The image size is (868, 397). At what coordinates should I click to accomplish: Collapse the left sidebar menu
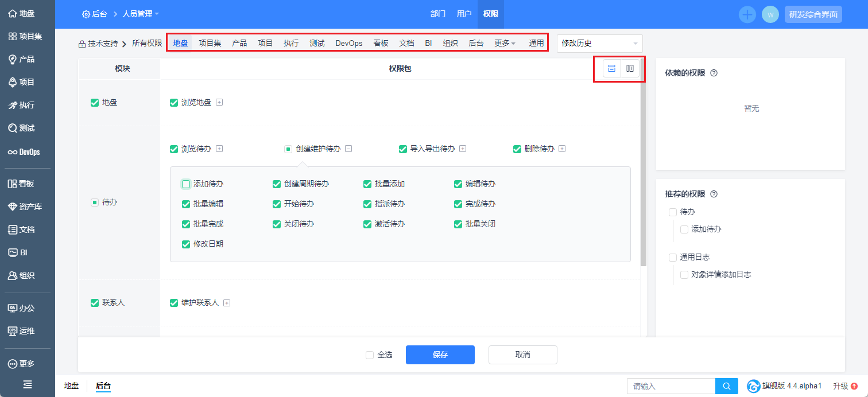[27, 384]
